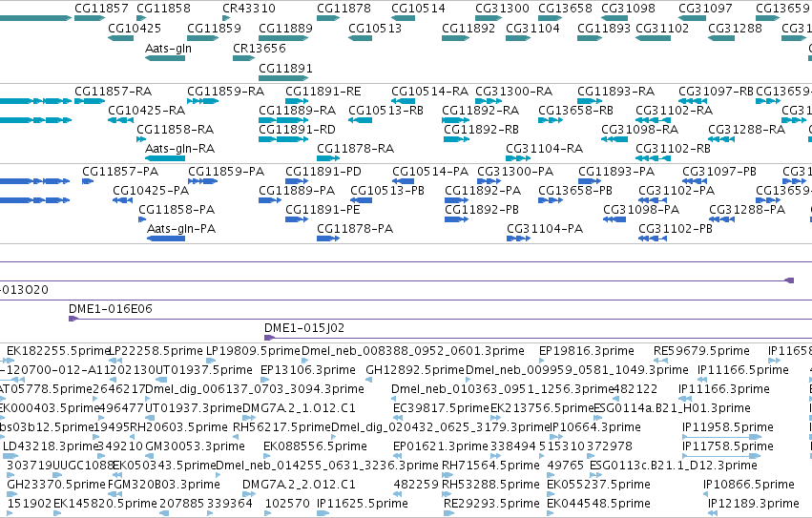Click the CG11858 gene label
The width and height of the screenshot is (812, 518).
click(x=164, y=9)
